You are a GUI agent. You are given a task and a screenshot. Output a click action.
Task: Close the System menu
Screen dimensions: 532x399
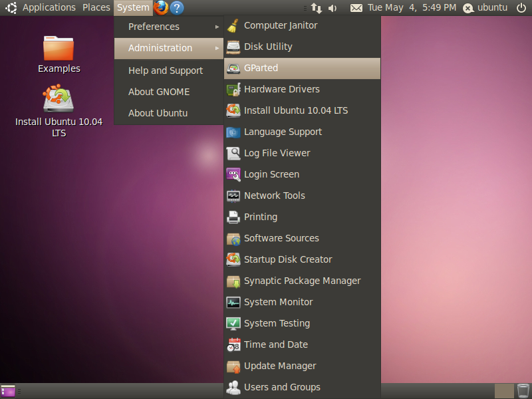point(133,7)
